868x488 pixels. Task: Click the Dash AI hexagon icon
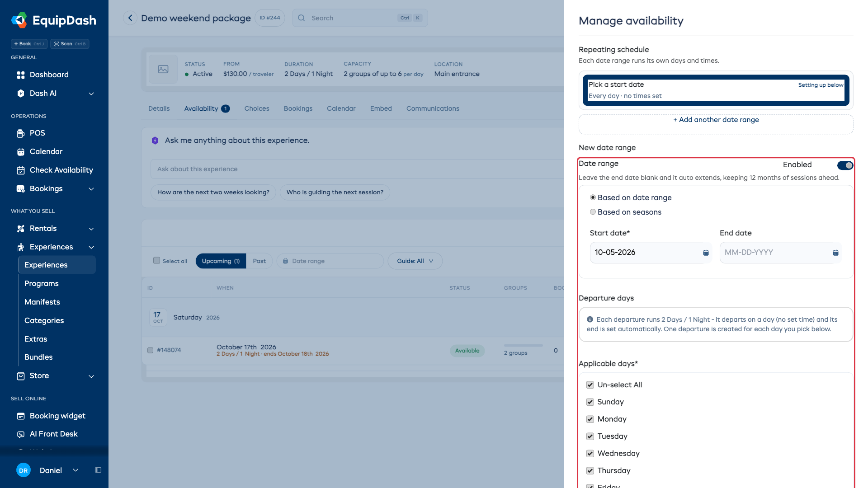[21, 94]
